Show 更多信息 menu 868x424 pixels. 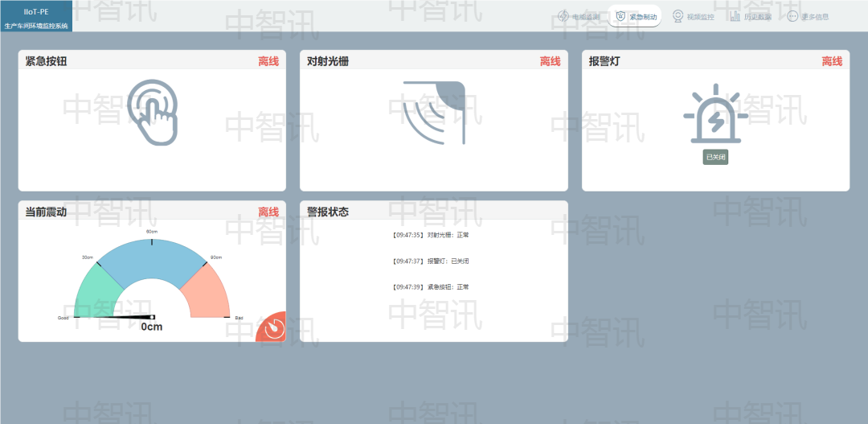pos(809,16)
